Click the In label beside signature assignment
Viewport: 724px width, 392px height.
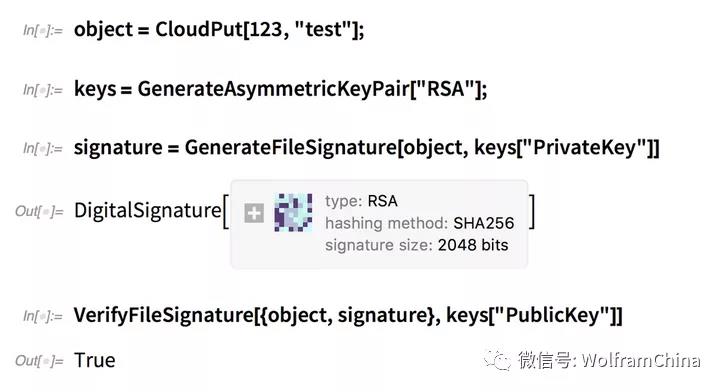(x=43, y=149)
